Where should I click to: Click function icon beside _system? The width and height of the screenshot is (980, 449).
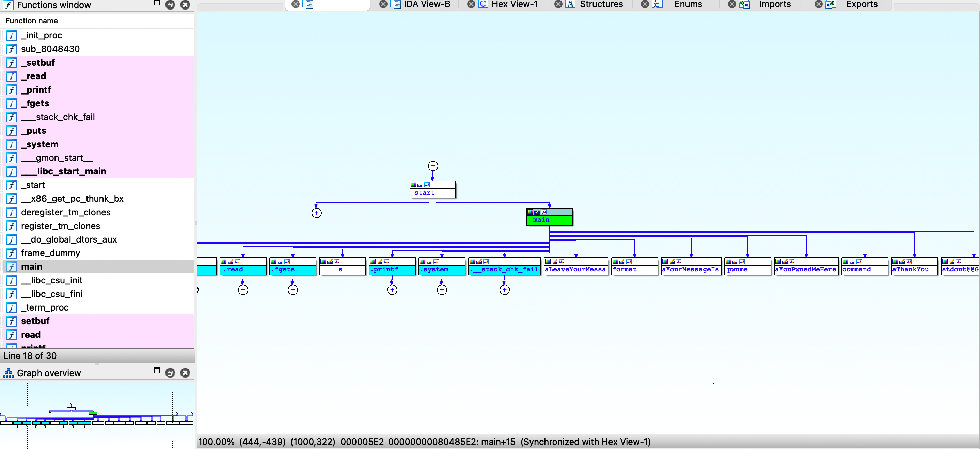pyautogui.click(x=12, y=145)
